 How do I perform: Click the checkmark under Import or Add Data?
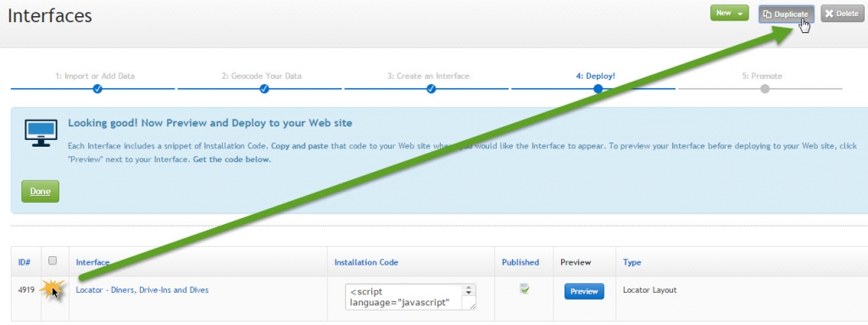pos(97,89)
